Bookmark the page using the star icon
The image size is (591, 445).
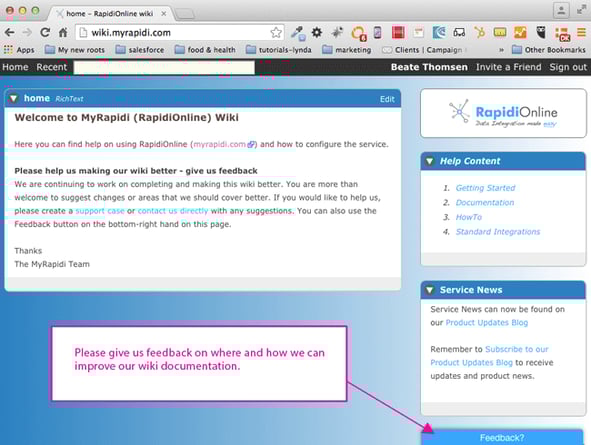(276, 33)
